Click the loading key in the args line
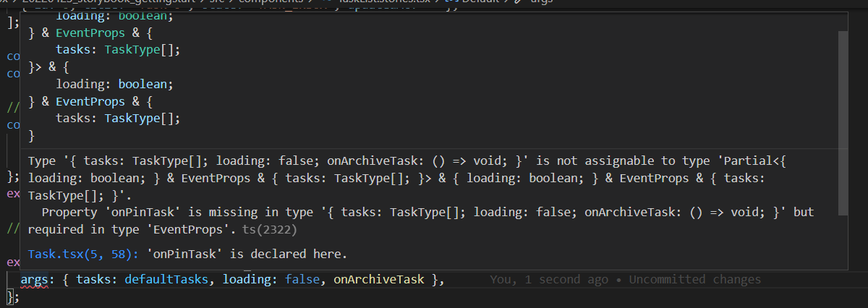The image size is (868, 308). tap(246, 280)
